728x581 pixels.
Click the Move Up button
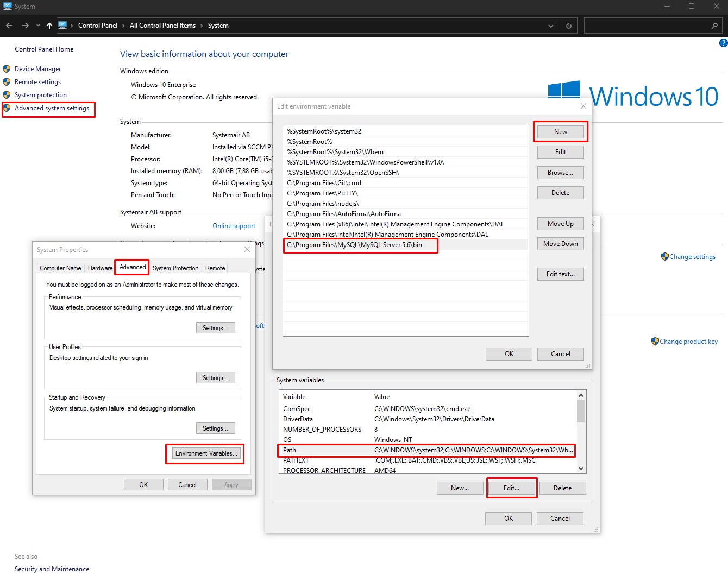[x=561, y=224]
